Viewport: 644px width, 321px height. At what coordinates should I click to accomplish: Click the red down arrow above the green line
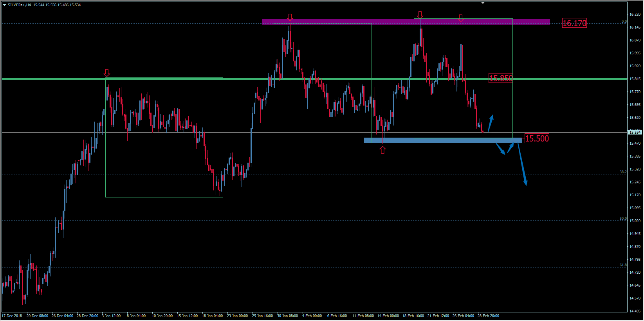click(x=106, y=73)
